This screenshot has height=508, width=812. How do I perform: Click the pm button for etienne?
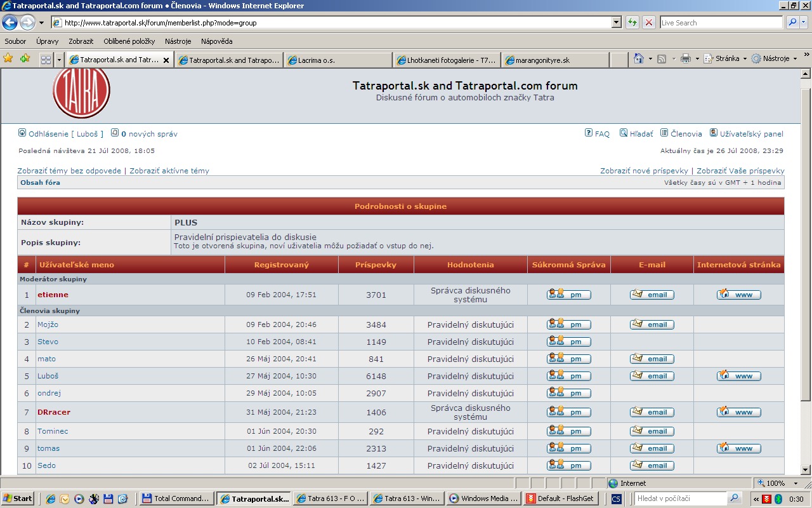(x=568, y=295)
